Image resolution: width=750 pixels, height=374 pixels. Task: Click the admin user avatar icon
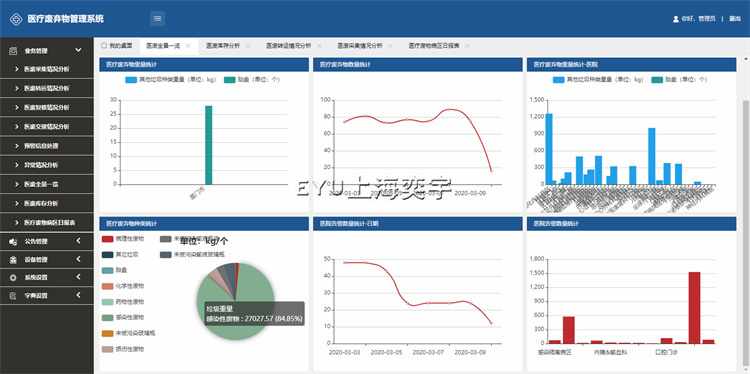(675, 19)
